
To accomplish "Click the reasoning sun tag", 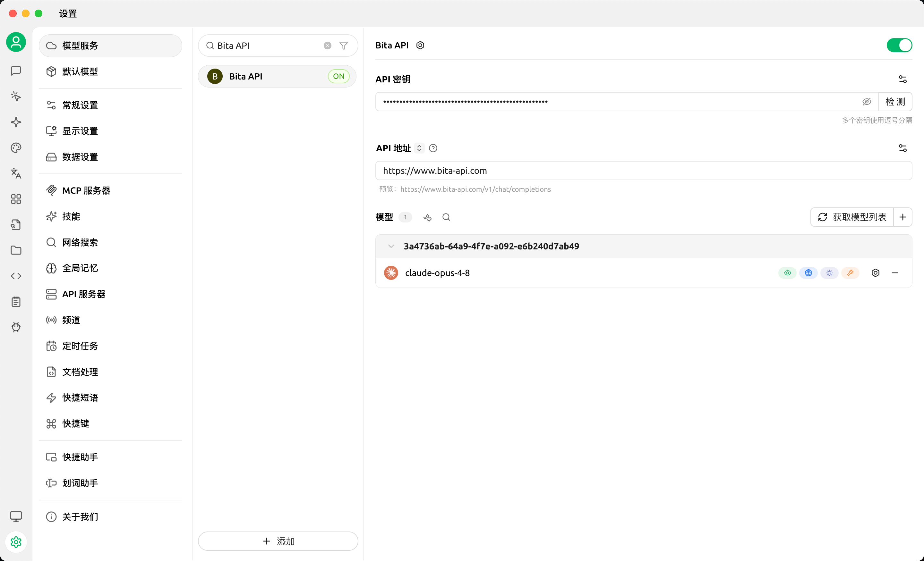I will pyautogui.click(x=829, y=273).
